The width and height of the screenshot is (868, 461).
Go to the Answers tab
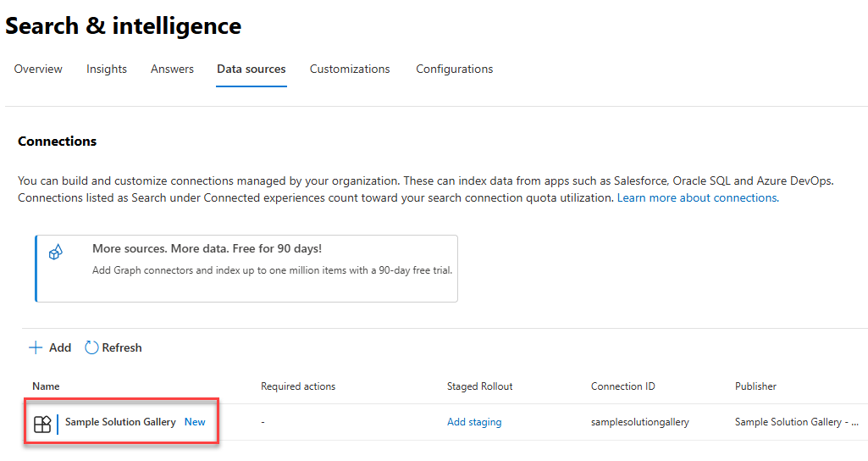[172, 69]
